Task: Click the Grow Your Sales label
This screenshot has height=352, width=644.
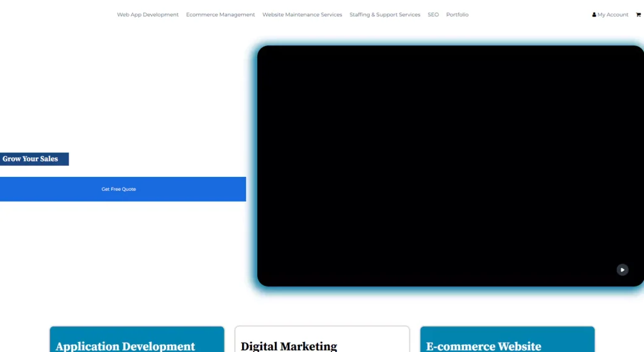Action: click(34, 159)
